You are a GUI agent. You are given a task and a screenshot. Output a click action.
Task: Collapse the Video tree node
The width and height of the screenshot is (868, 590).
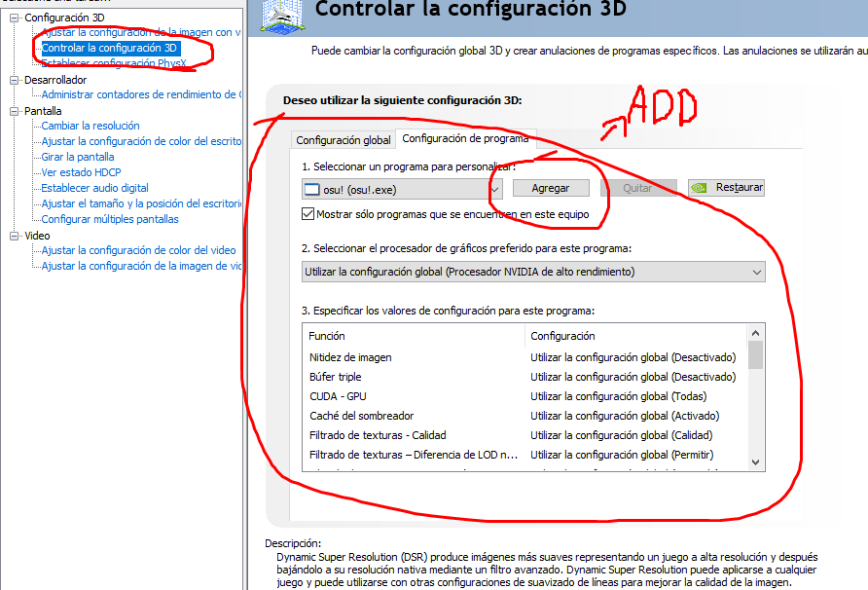click(x=14, y=236)
